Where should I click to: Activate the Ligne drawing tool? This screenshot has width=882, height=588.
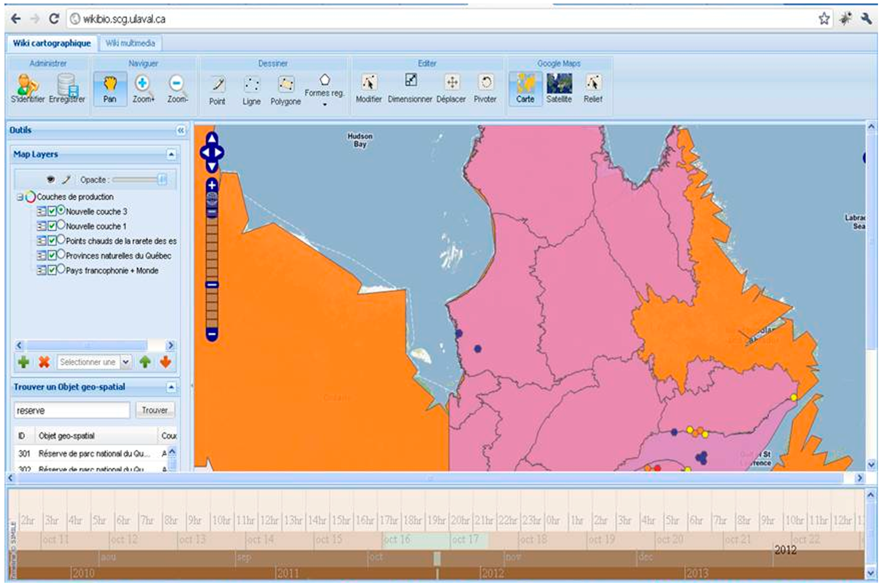[251, 90]
